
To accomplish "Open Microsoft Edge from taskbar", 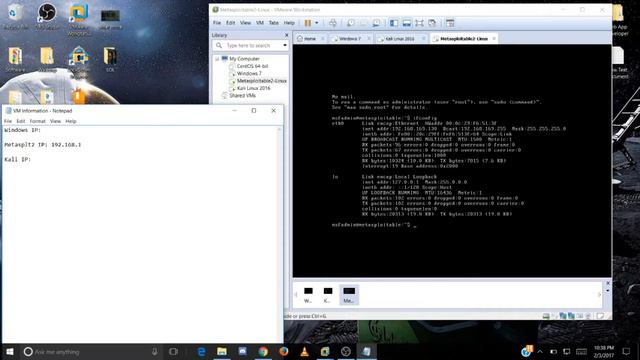I will [201, 351].
